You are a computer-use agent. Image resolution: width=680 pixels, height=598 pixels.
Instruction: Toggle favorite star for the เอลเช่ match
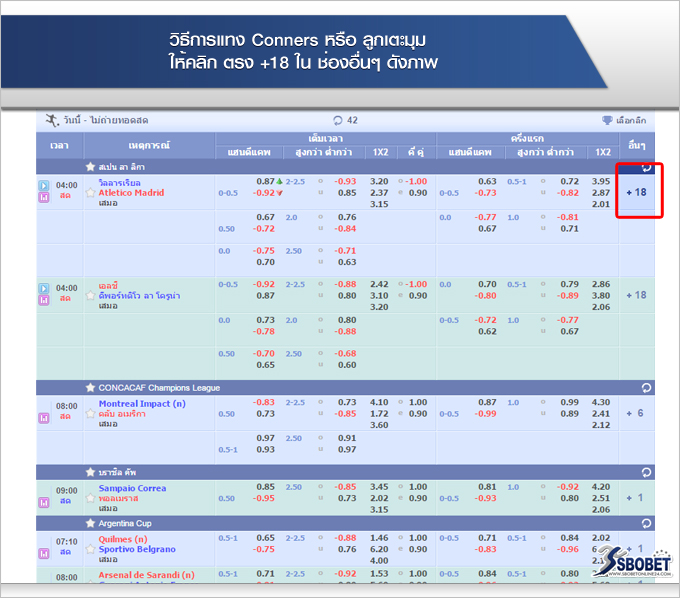90,295
